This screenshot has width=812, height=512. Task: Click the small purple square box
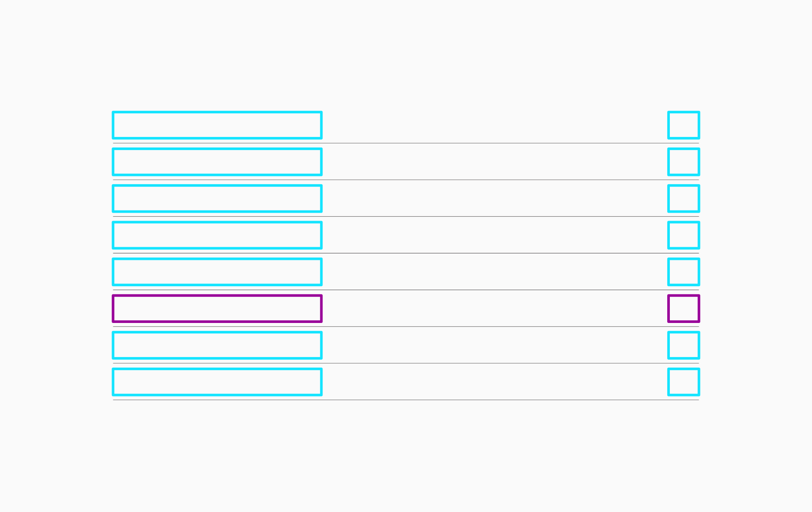tap(683, 309)
